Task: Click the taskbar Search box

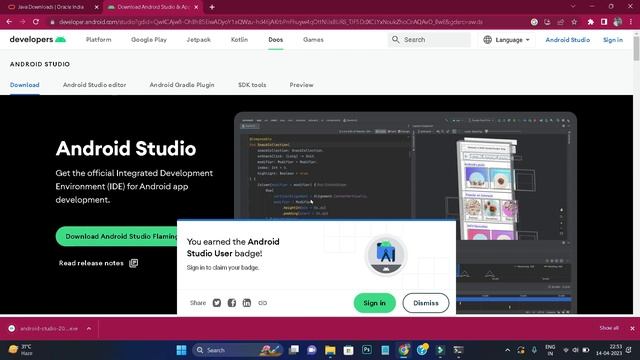Action: click(237, 350)
